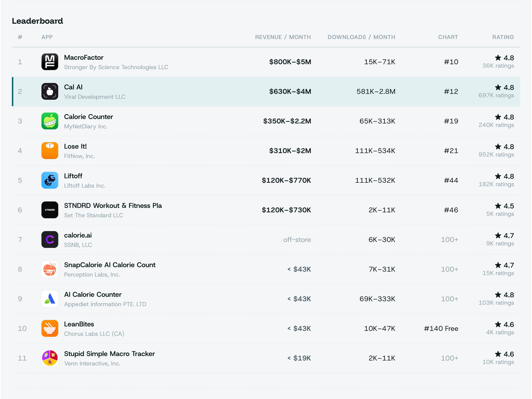The width and height of the screenshot is (532, 399).
Task: Open the blue Liftoff app icon
Action: [50, 180]
